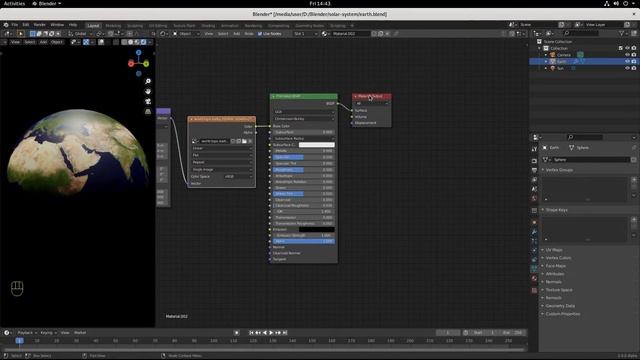Click the auto-keying record button in timeline
The image size is (640, 360).
point(236,333)
